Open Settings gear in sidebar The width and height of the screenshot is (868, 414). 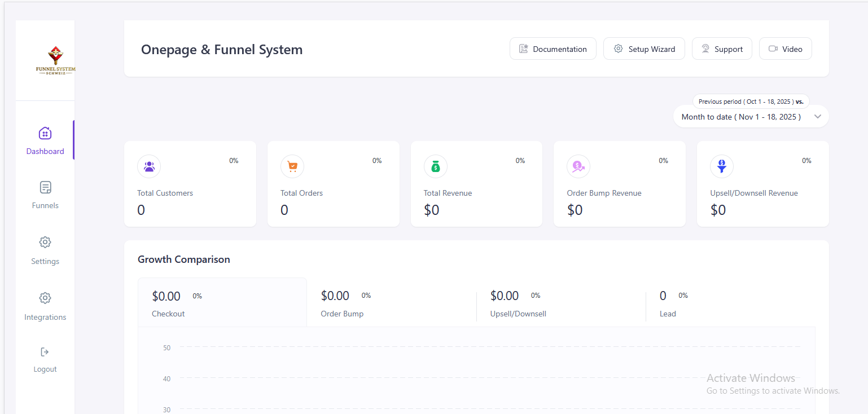[x=45, y=243]
